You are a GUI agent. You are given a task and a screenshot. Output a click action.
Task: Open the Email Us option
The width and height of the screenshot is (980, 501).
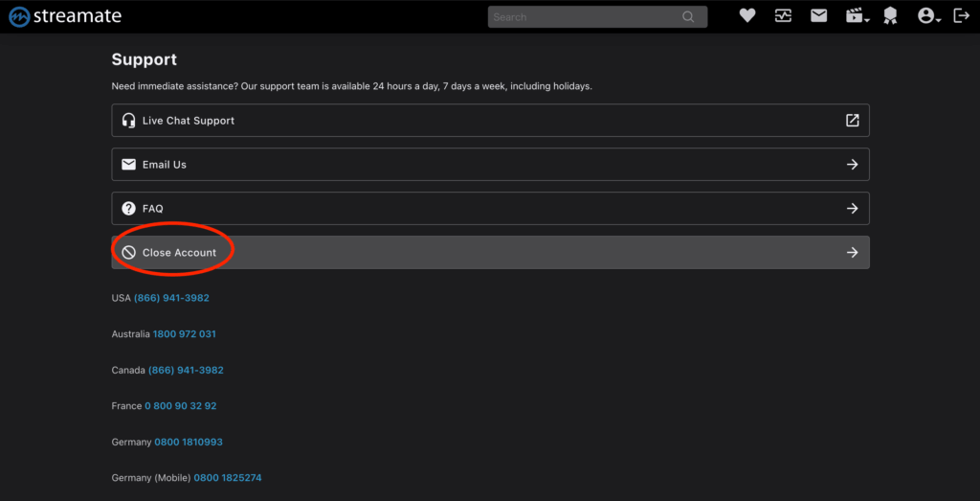tap(165, 165)
